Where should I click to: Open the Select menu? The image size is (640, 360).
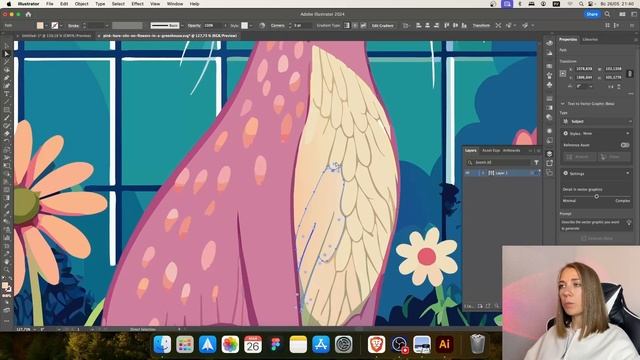(x=118, y=4)
